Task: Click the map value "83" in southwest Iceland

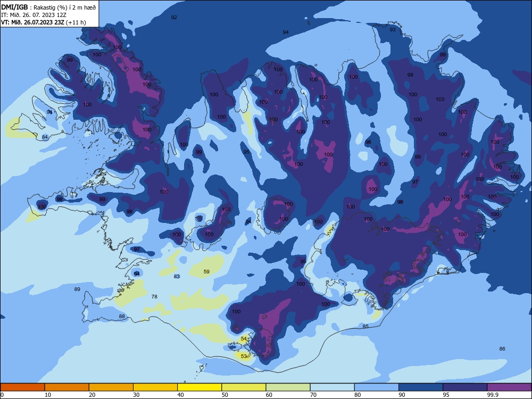Action: point(177,276)
